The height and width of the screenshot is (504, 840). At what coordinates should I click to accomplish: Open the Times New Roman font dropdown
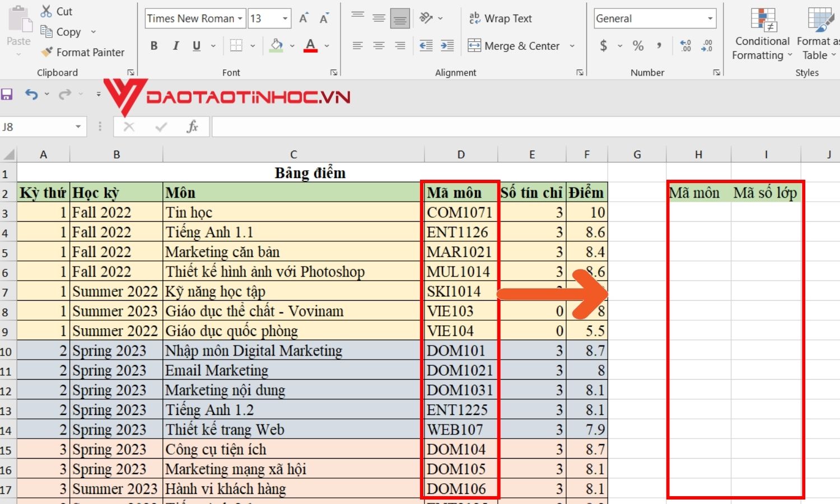point(240,18)
